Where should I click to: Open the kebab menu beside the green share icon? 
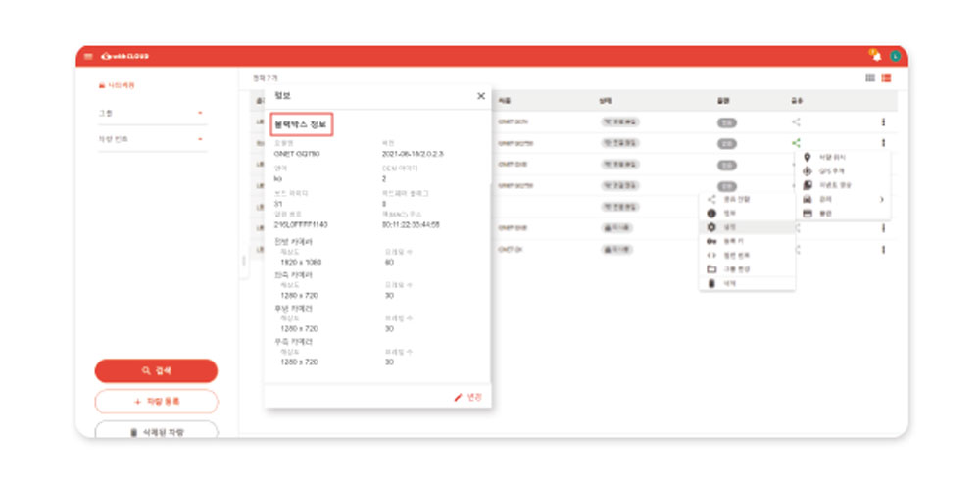point(883,143)
